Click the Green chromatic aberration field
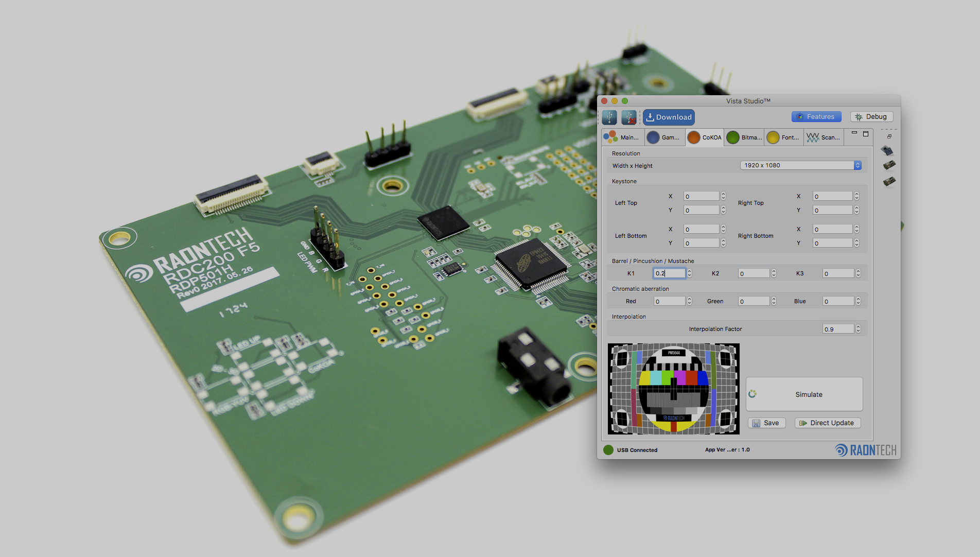Screen dimensions: 980x557 point(754,301)
